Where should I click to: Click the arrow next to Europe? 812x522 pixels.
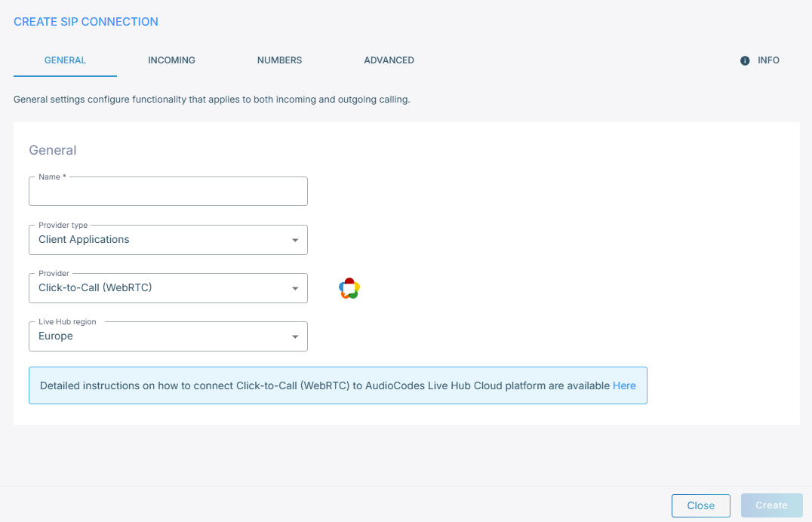point(295,337)
